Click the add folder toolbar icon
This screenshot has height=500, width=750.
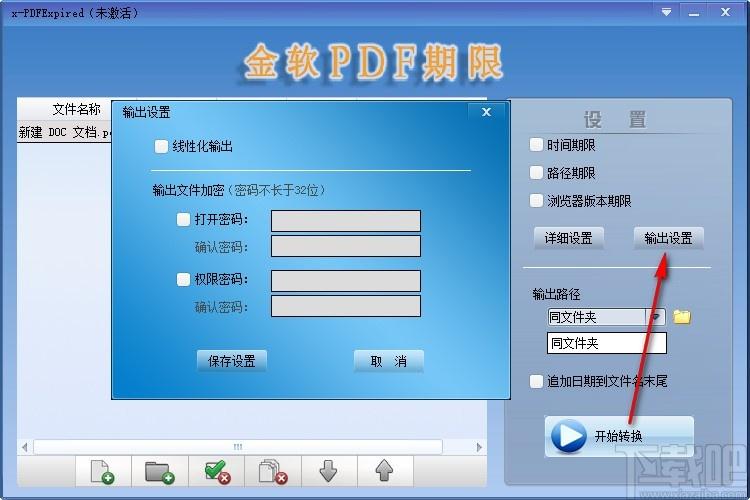click(x=160, y=472)
